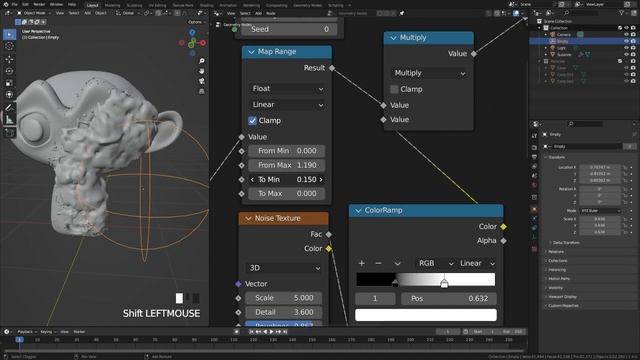Open the timeline Playback menu
The height and width of the screenshot is (360, 640).
coord(27,332)
